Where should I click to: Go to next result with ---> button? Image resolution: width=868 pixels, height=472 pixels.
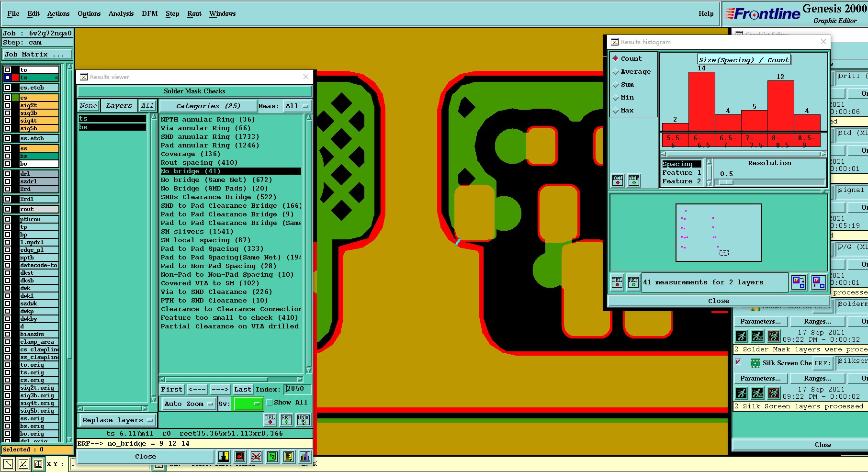[220, 389]
